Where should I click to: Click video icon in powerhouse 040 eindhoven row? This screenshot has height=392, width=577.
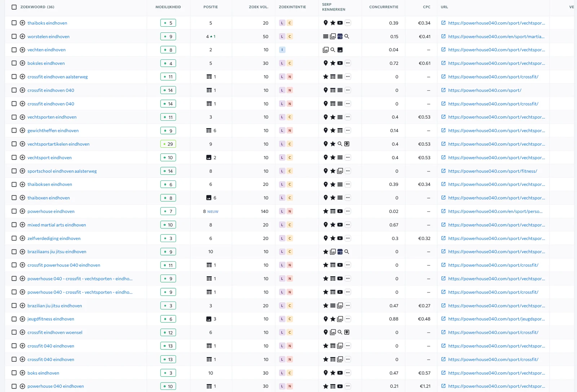[340, 386]
